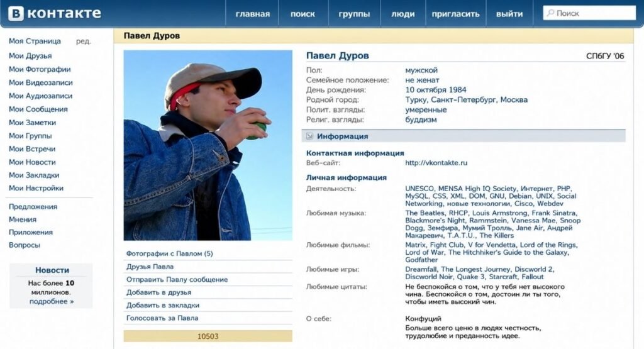Open the поиск menu item
Viewport: 644px width, 349px height.
click(x=303, y=14)
